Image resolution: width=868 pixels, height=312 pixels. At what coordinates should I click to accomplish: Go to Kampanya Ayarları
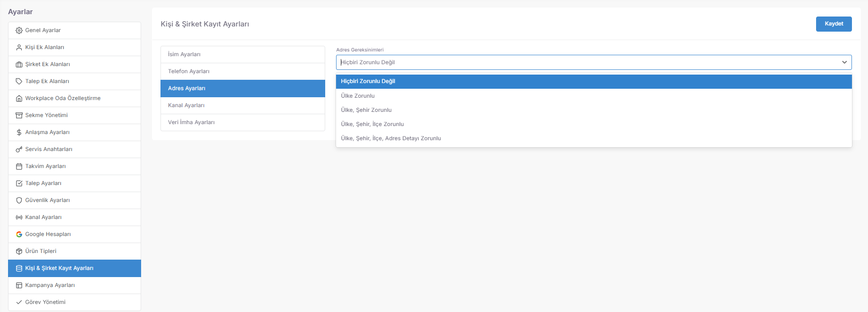pos(75,285)
